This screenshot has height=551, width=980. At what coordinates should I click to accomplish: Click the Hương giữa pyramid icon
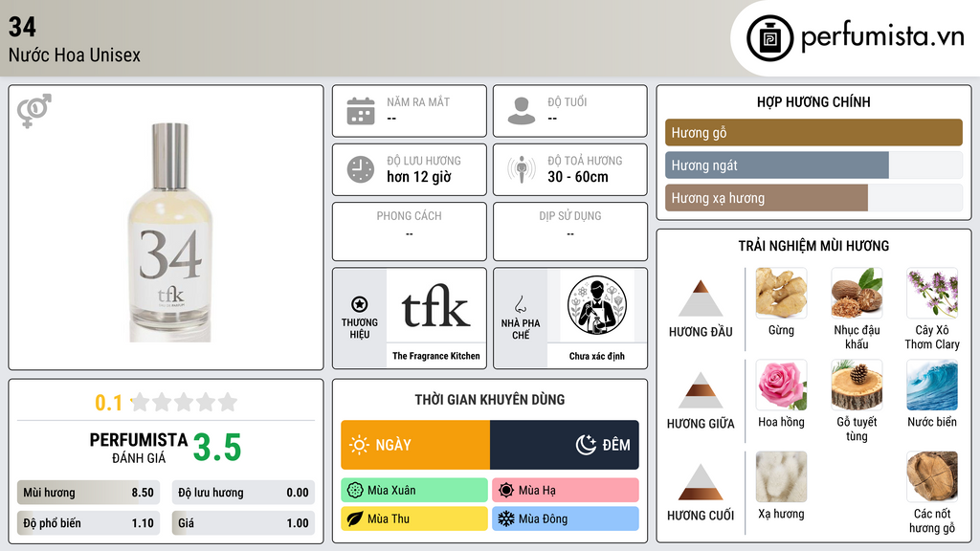(701, 390)
